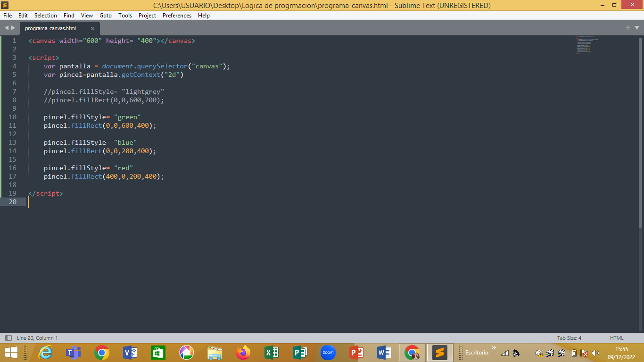This screenshot has height=362, width=644.
Task: Click Line 20, Column 1 status text
Action: point(37,338)
